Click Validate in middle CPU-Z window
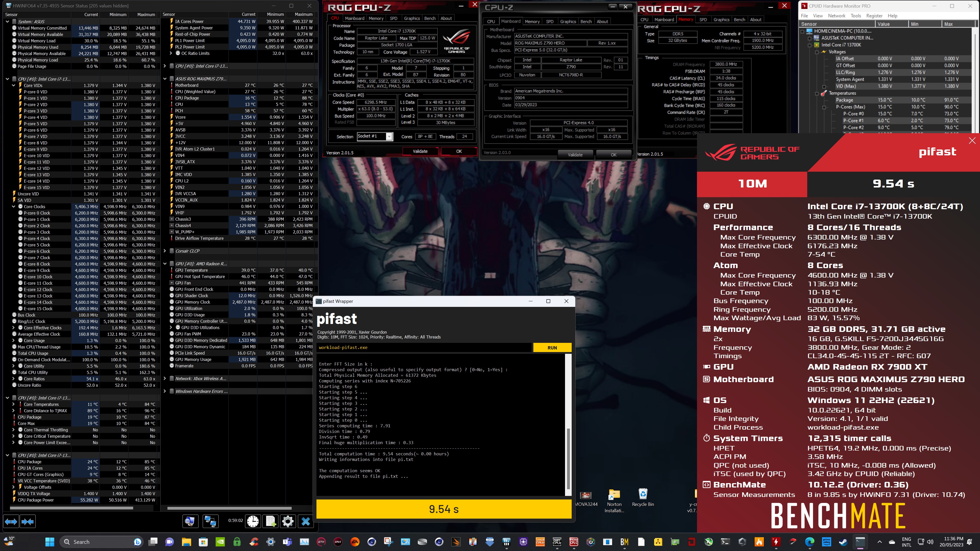980x551 pixels. tap(575, 155)
